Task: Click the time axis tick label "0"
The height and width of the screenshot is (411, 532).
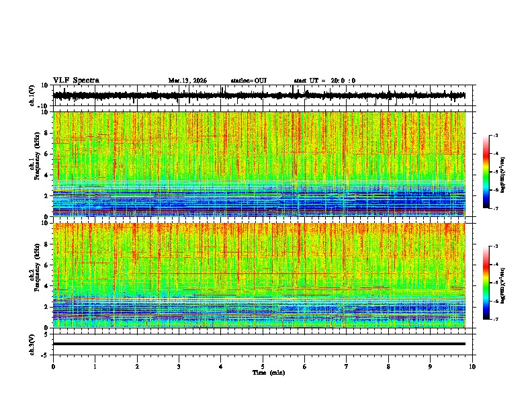Action: 53,367
